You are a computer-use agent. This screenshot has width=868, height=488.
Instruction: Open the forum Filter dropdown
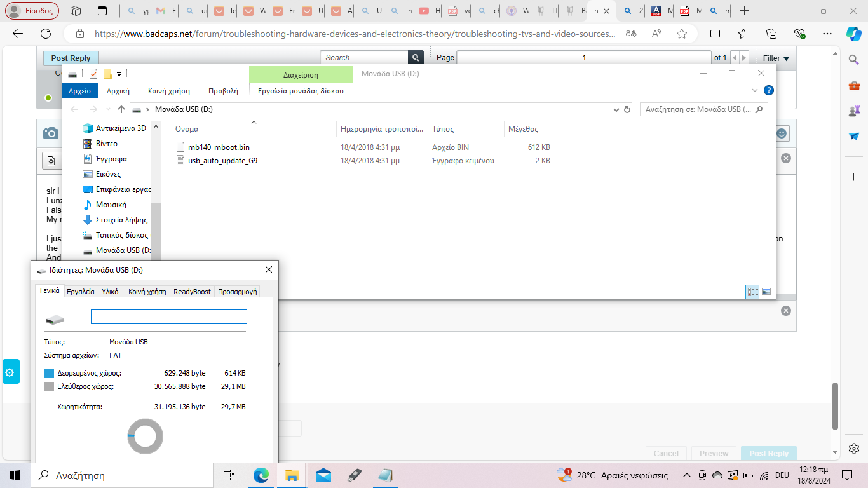[x=776, y=58]
